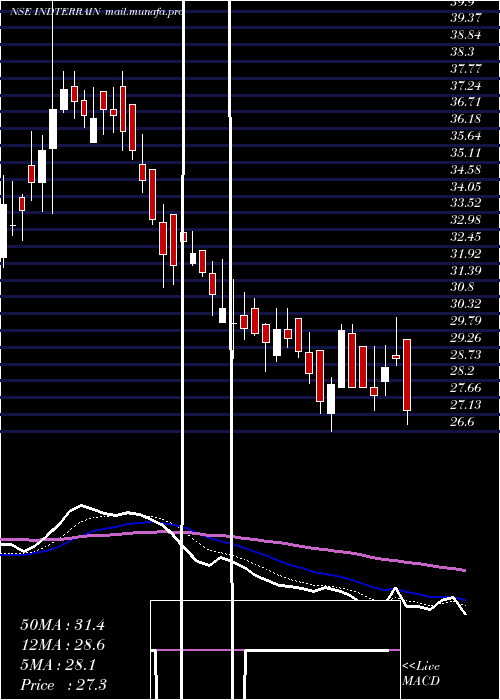
Task: Select the 37.24 price axis label
Action: tap(467, 85)
